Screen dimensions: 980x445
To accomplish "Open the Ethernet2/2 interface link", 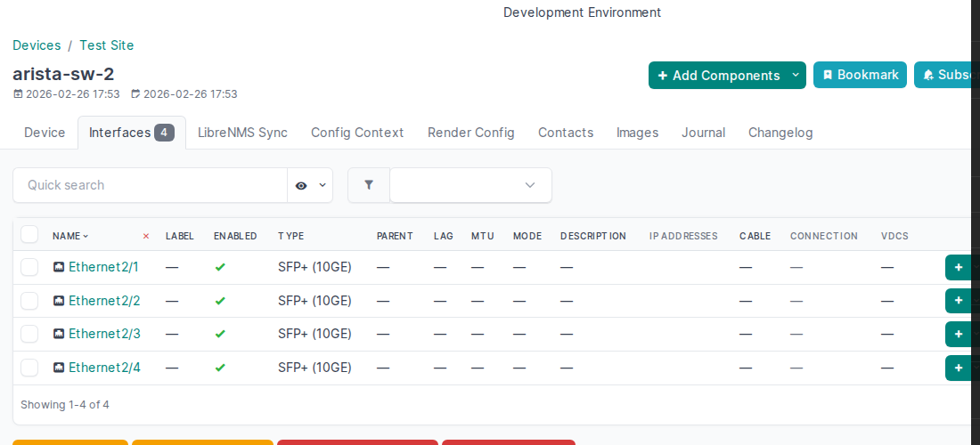I will [x=104, y=301].
